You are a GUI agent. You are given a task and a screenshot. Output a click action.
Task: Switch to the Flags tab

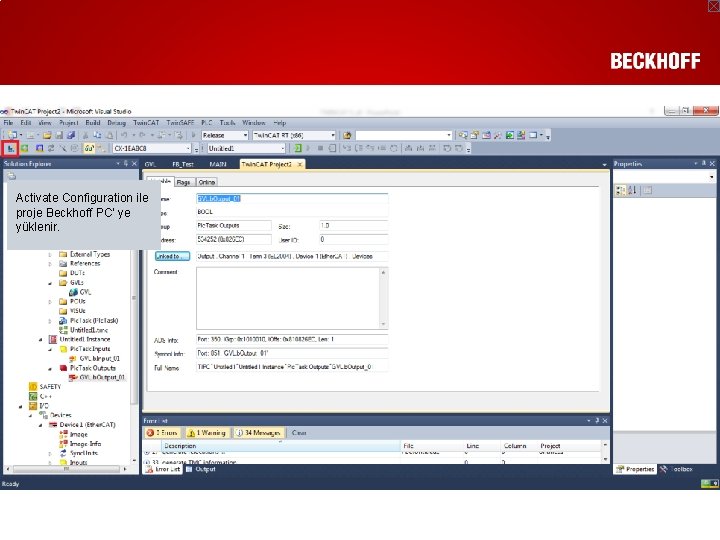184,182
